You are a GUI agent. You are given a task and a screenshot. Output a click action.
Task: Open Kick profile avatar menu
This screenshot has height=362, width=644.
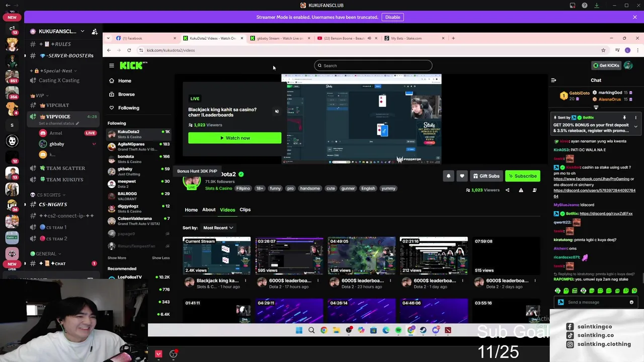tap(628, 65)
